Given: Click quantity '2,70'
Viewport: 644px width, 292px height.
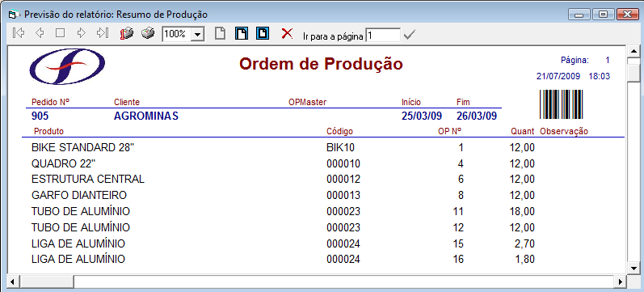Looking at the screenshot, I should pos(524,244).
